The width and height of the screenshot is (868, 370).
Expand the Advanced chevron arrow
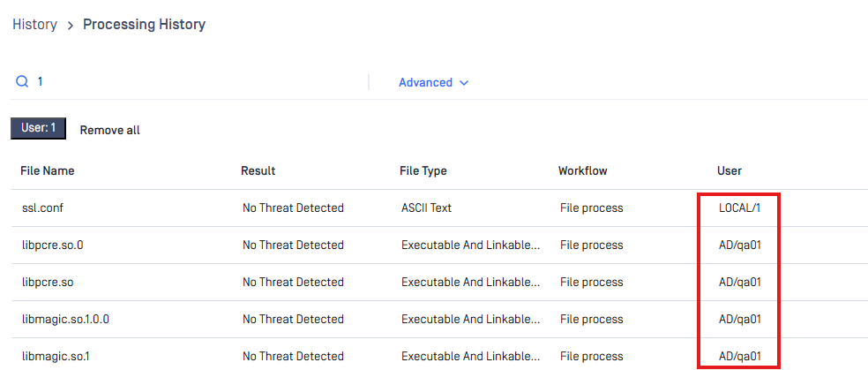coord(464,82)
